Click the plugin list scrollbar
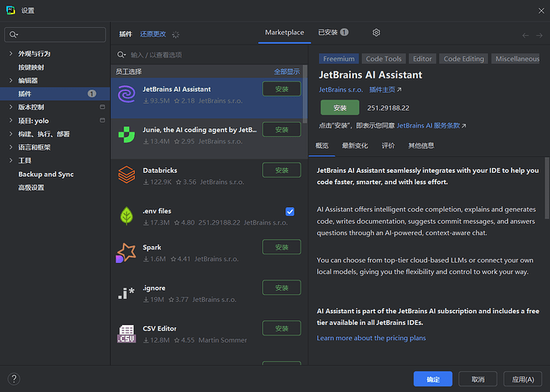This screenshot has height=392, width=550. click(304, 94)
